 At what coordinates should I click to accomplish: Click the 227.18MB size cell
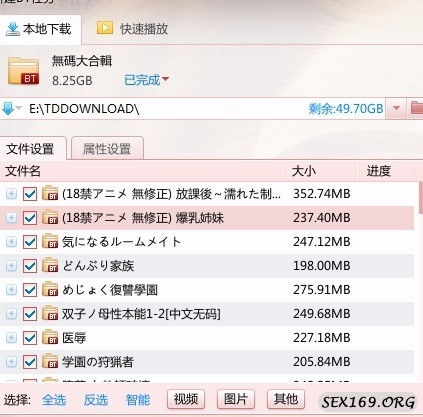coord(322,338)
